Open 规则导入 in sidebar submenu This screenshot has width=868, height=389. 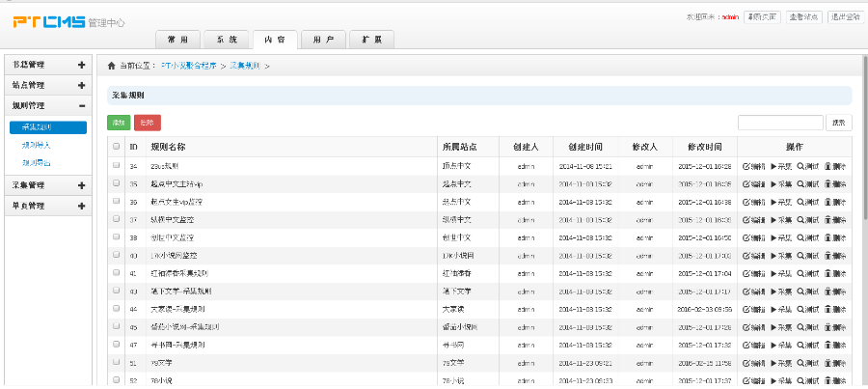click(37, 145)
